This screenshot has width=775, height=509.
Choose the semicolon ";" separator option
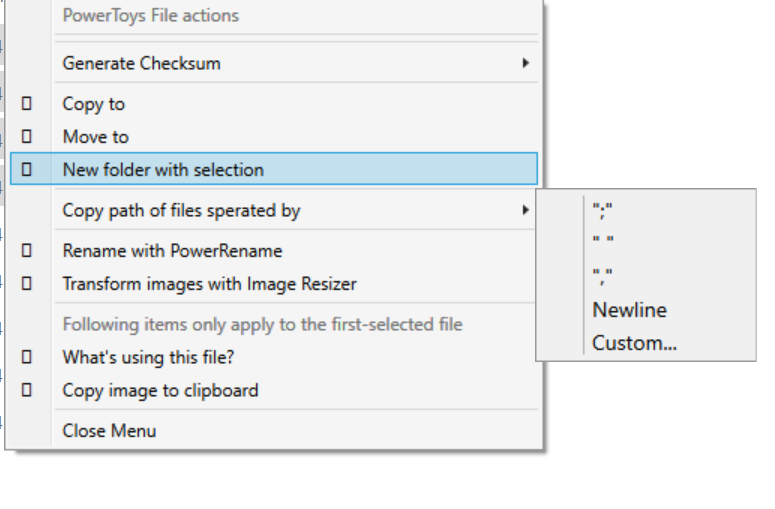click(x=601, y=211)
